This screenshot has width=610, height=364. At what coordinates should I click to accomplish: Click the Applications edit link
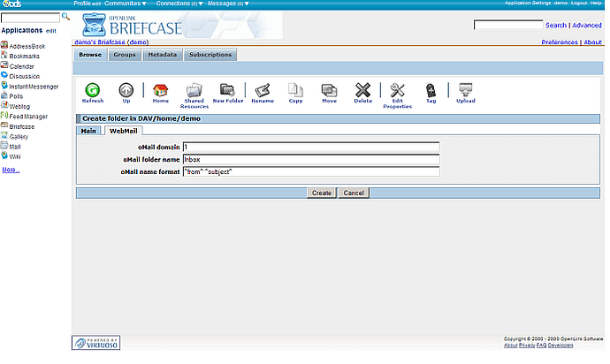[x=51, y=31]
